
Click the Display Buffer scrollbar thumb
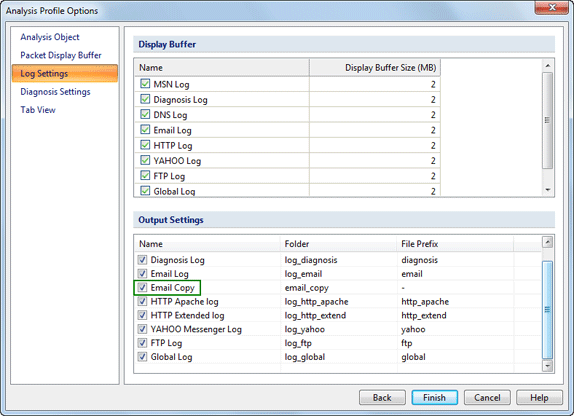548,120
